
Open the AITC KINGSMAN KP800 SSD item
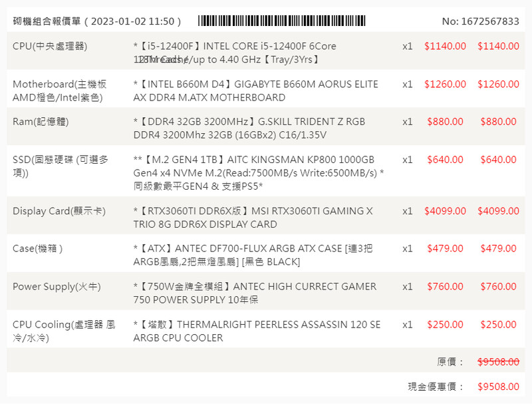[259, 172]
